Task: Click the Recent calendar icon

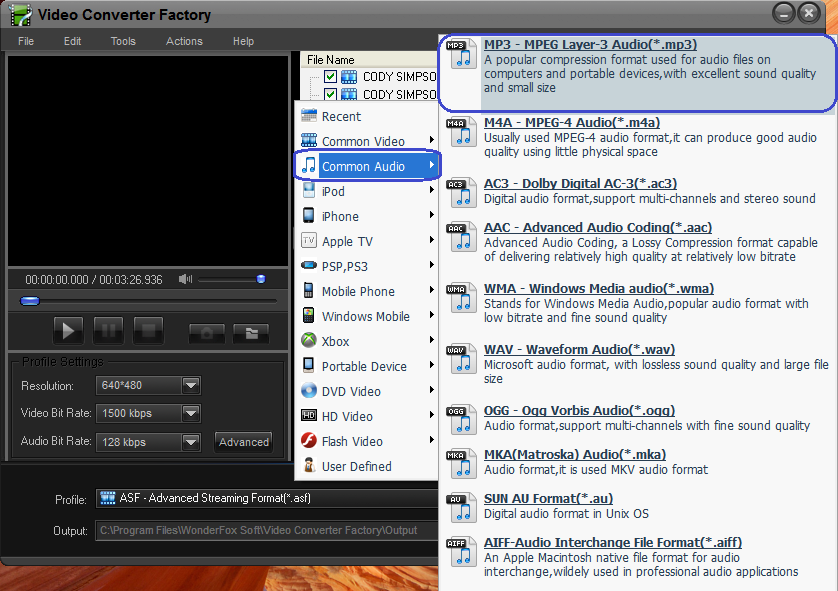Action: click(309, 115)
